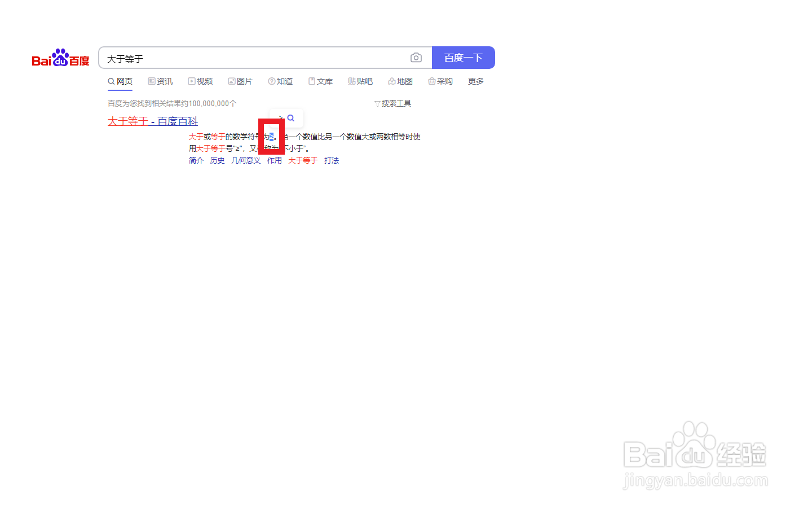Open image search camera icon
Screen dimensions: 812x508
(416, 58)
